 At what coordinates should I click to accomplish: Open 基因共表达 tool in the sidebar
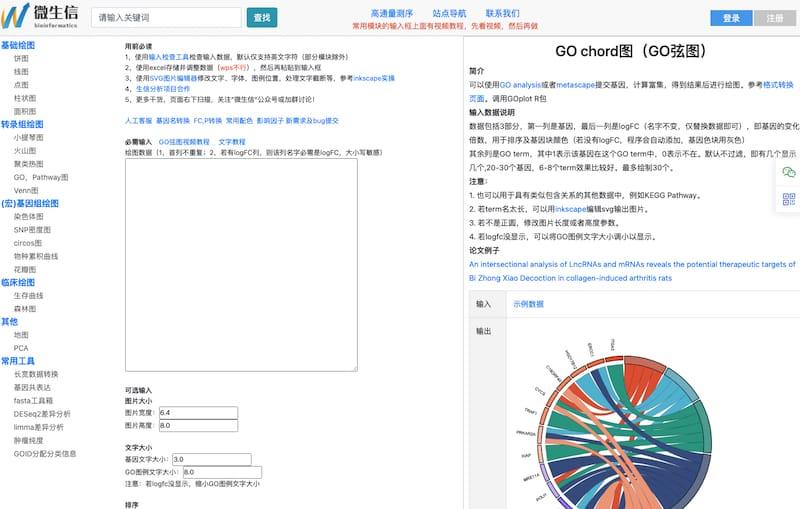tap(32, 387)
